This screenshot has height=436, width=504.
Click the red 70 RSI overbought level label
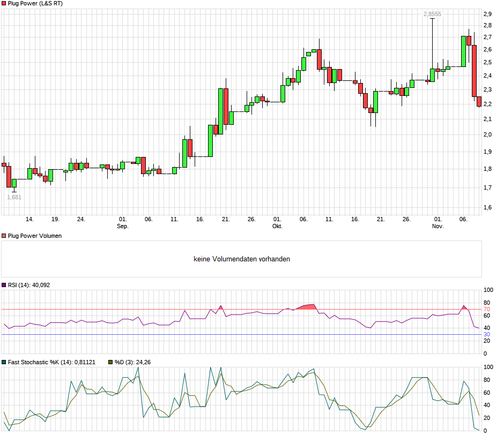pyautogui.click(x=487, y=309)
